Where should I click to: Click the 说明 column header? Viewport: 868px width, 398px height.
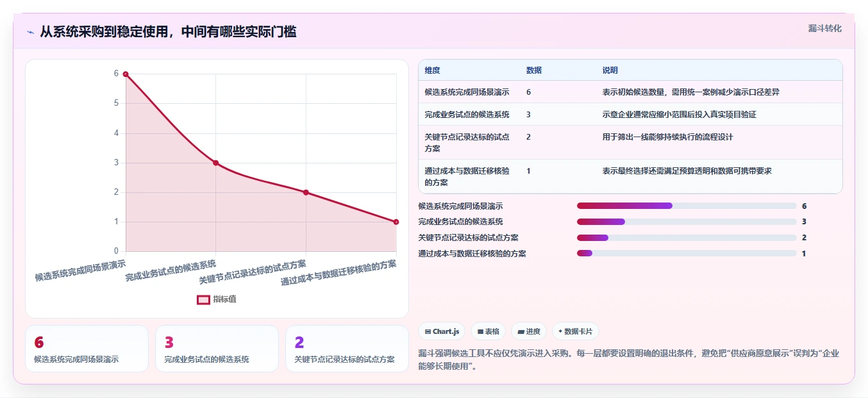point(610,70)
